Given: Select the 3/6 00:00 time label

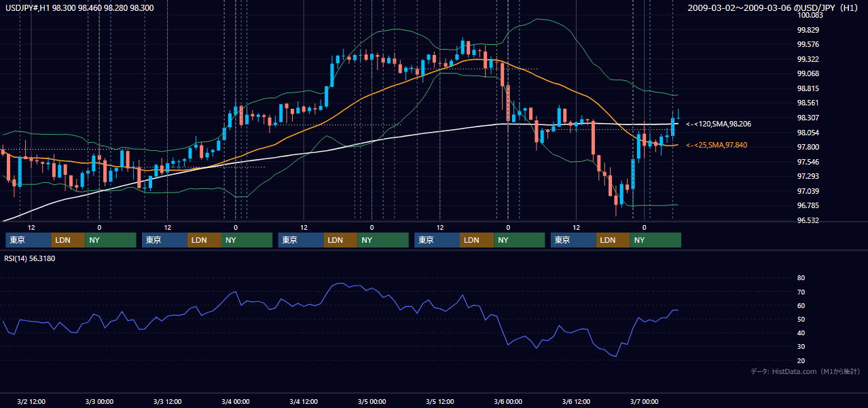Looking at the screenshot, I should [x=508, y=402].
